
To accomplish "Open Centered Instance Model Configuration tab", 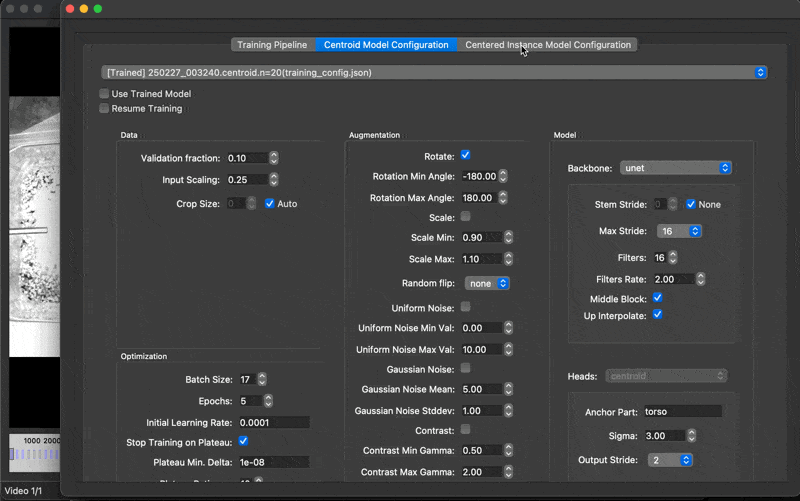I will tap(547, 45).
